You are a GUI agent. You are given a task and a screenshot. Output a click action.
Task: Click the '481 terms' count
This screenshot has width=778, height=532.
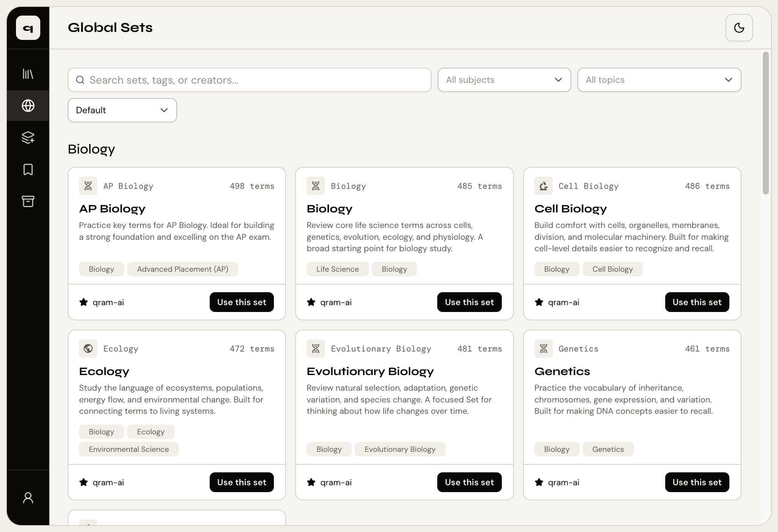[x=480, y=348]
